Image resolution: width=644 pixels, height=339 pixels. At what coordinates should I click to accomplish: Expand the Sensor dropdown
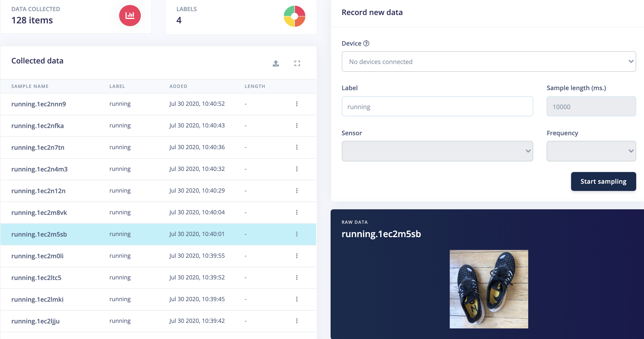(x=437, y=151)
